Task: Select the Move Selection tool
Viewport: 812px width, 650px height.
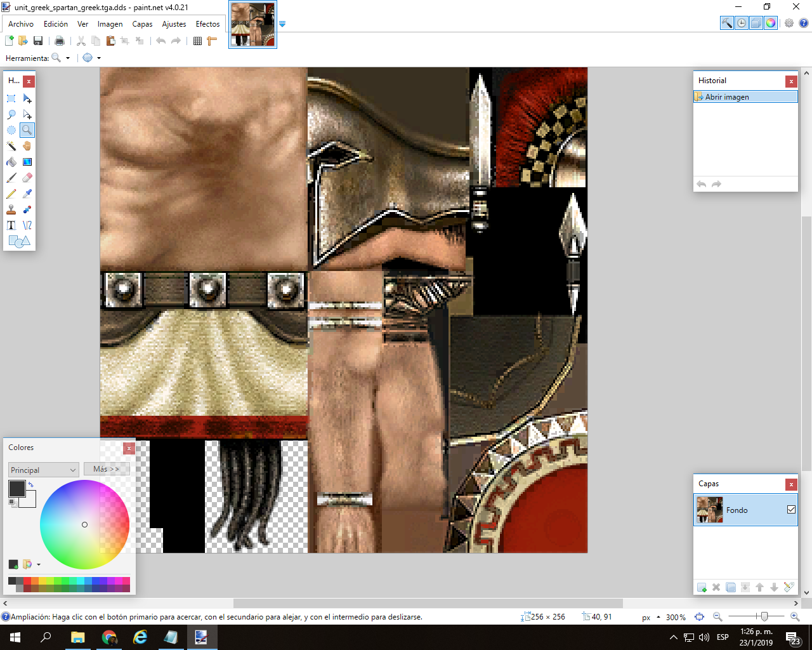Action: (x=27, y=114)
